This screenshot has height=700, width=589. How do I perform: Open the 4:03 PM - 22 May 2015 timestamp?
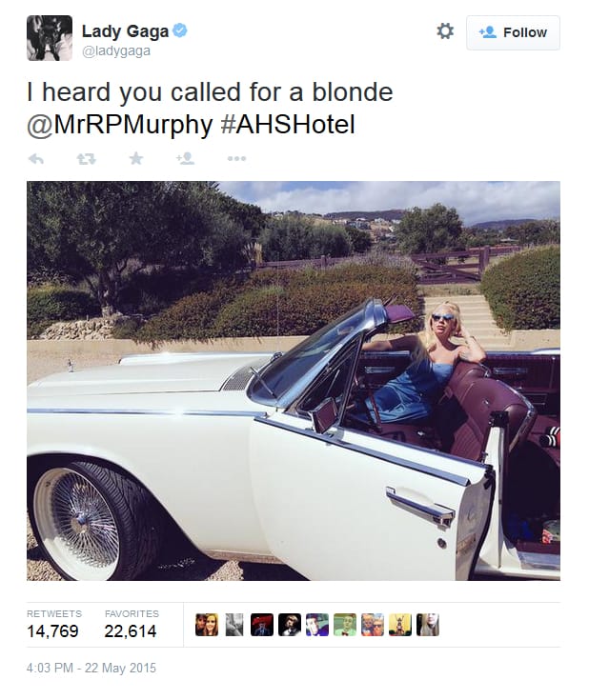pyautogui.click(x=91, y=668)
